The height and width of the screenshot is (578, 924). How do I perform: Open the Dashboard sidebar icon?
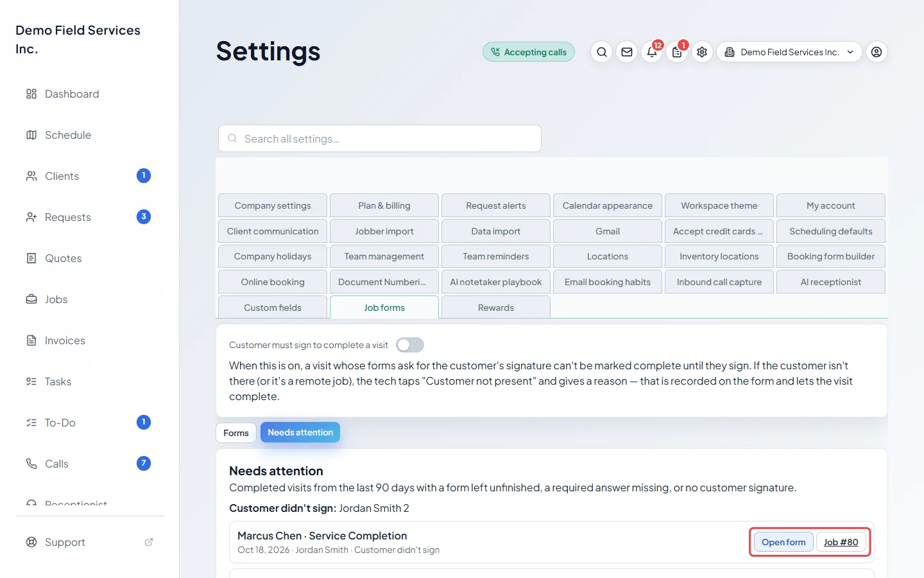click(31, 94)
